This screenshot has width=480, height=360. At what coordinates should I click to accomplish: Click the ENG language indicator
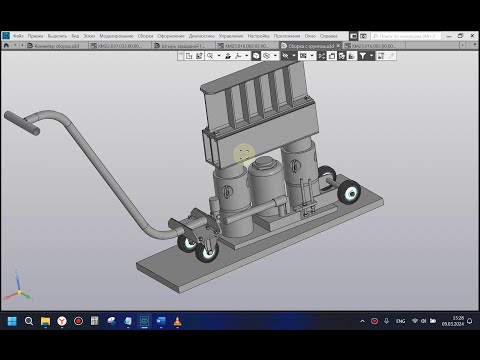[400, 321]
